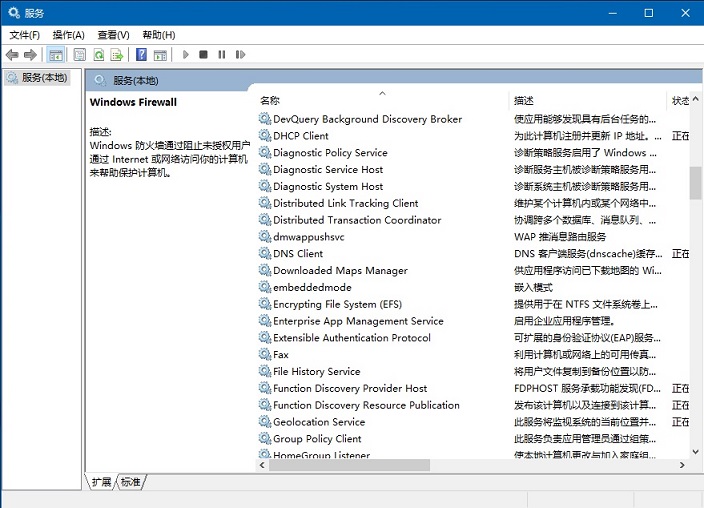
Task: Click the Forward arrow in the toolbar
Action: (31, 55)
